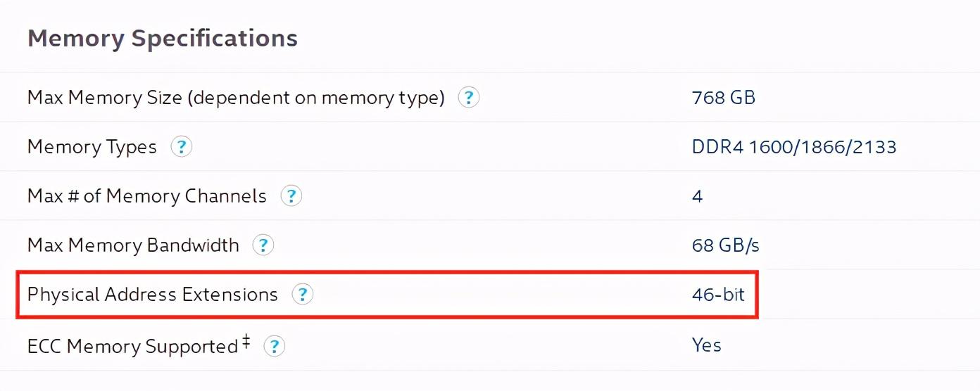Click the DDR4 1600/1866/2133 value
The height and width of the screenshot is (391, 980).
coord(793,147)
